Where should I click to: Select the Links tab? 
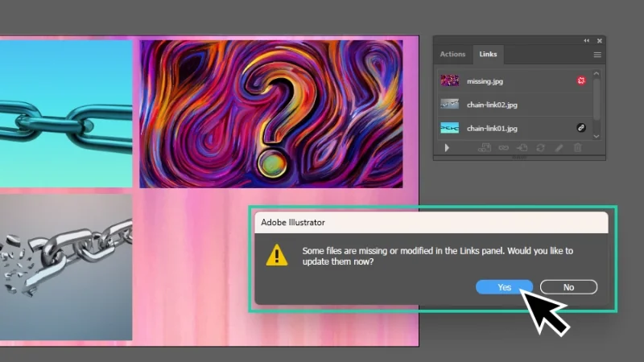[x=488, y=55]
